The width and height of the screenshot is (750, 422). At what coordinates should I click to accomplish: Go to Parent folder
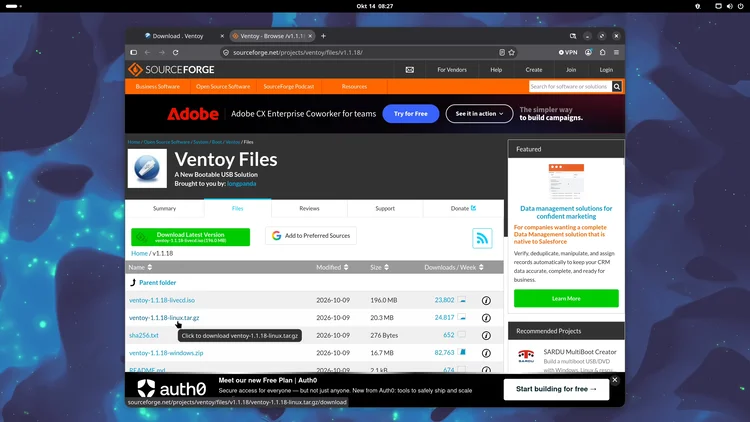tap(157, 283)
